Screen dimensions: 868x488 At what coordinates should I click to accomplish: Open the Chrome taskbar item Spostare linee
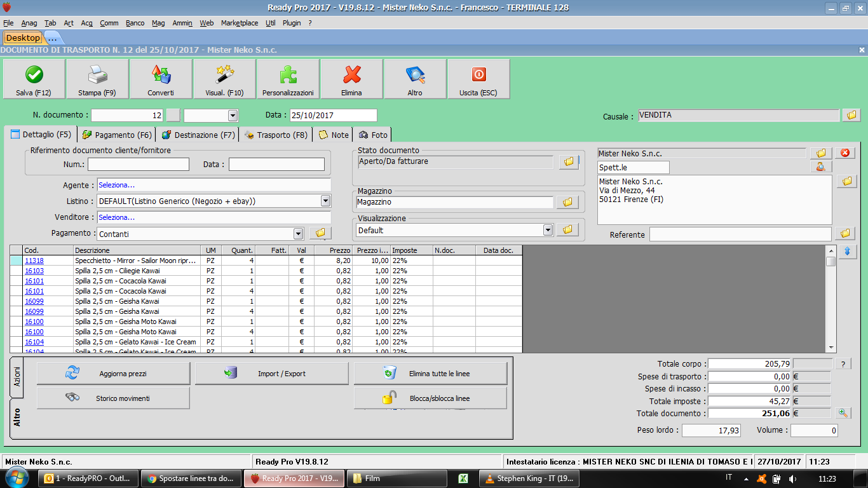click(x=191, y=478)
